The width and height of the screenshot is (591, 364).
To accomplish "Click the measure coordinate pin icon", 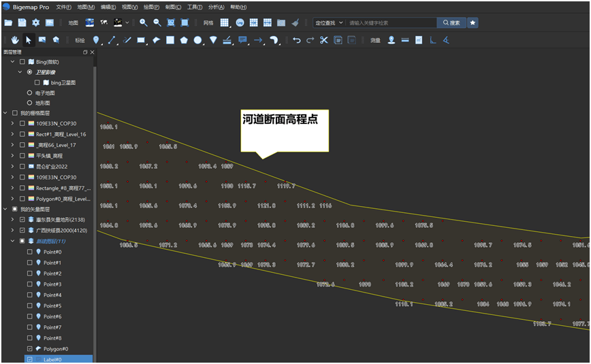I will click(392, 40).
